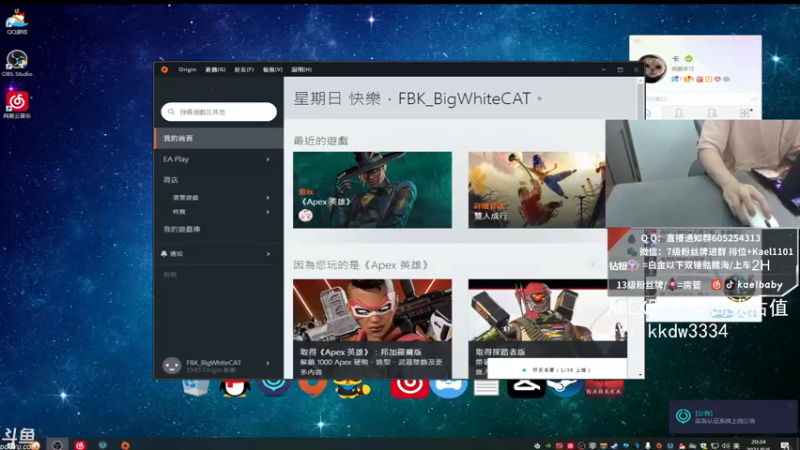Screen dimensions: 800x450
Task: Click the green online status icon in QQ
Action: coord(689,59)
